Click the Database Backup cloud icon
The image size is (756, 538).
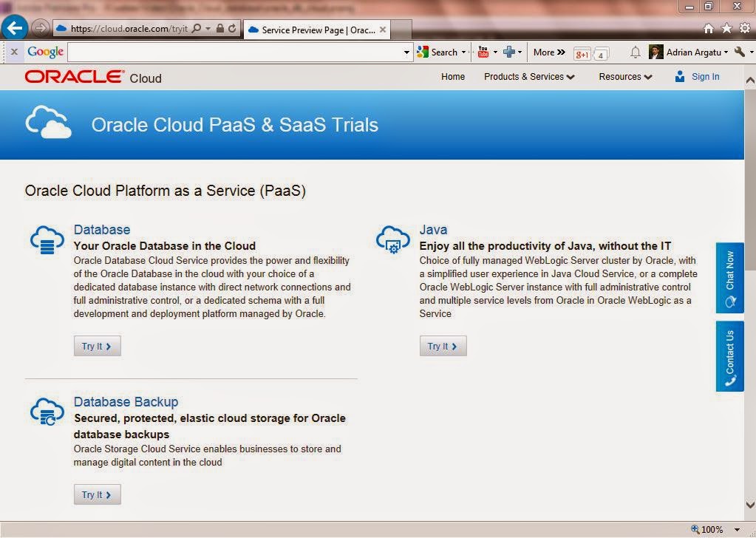pyautogui.click(x=47, y=412)
